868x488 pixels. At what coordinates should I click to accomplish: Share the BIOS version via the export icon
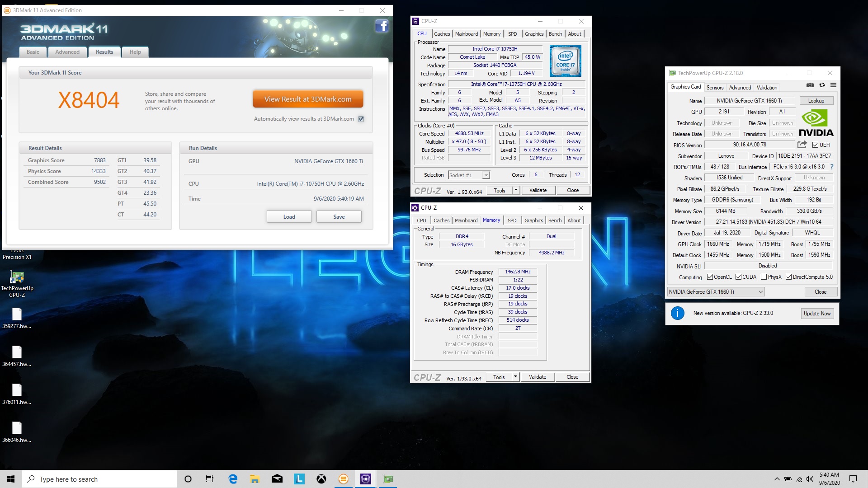click(802, 145)
